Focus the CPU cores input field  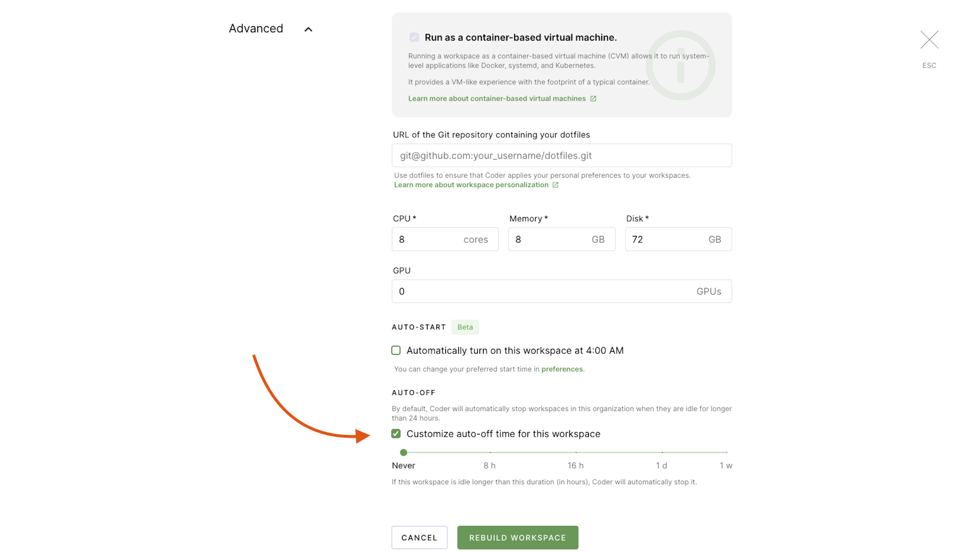(x=445, y=239)
